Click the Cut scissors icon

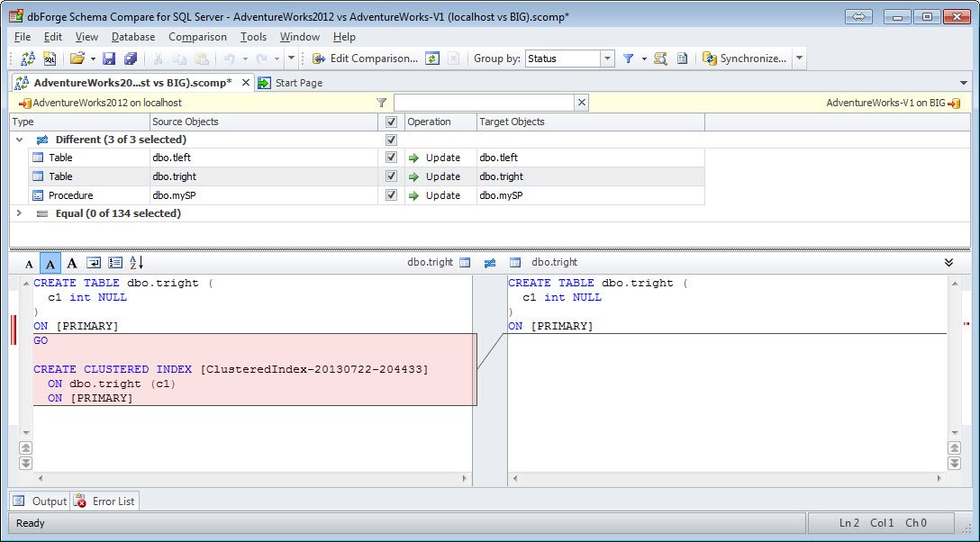(159, 59)
